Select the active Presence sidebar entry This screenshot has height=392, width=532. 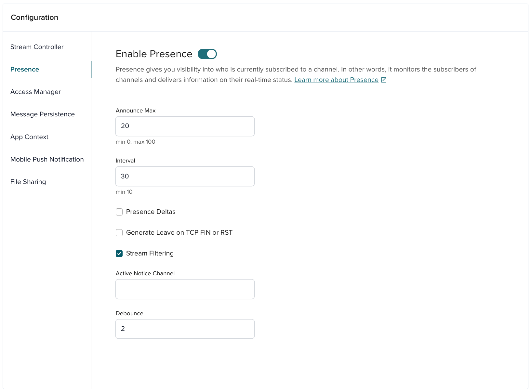(x=24, y=69)
